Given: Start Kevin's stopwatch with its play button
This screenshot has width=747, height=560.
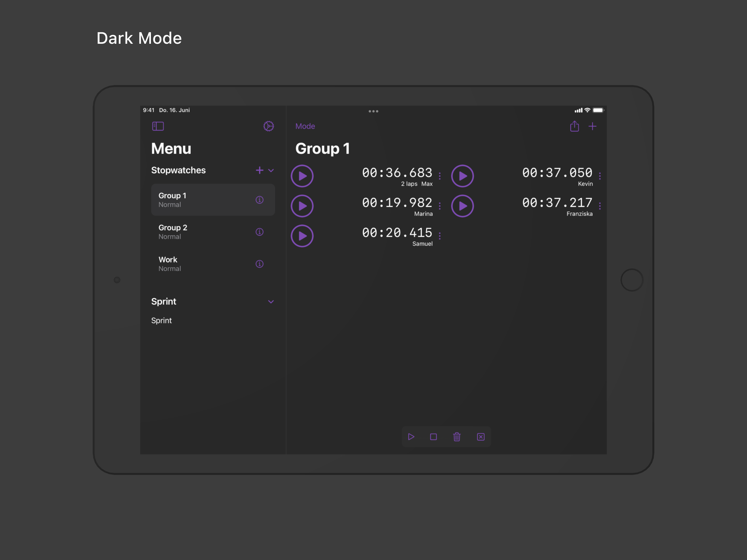Looking at the screenshot, I should point(462,176).
